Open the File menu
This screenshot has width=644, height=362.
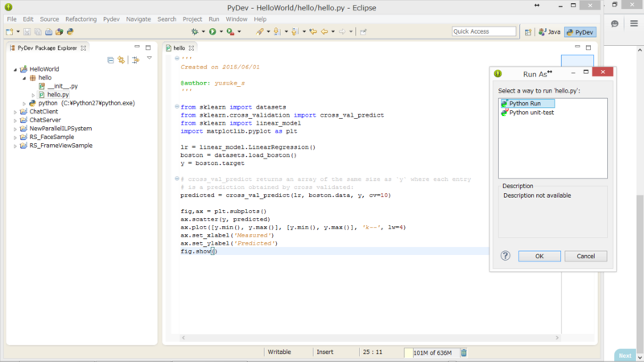pos(11,19)
